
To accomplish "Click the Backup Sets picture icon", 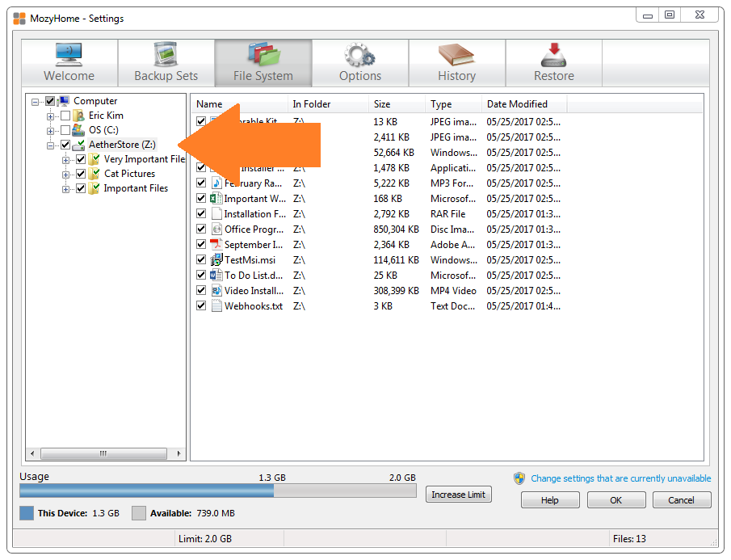I will (166, 54).
